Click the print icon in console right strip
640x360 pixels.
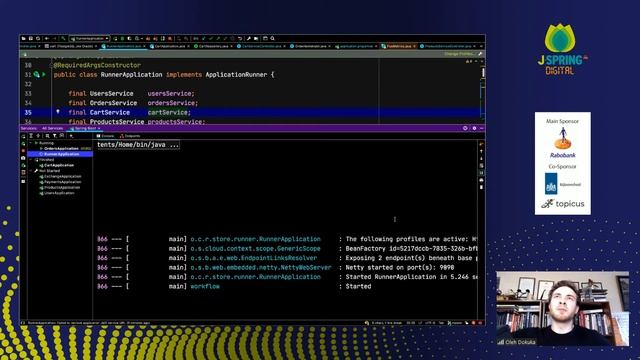[481, 180]
